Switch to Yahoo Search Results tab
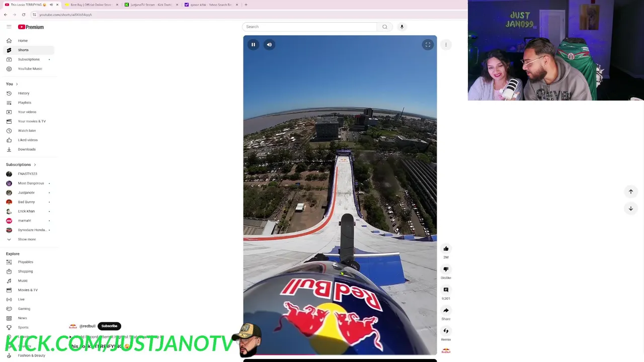The height and width of the screenshot is (362, 644). pos(211,5)
